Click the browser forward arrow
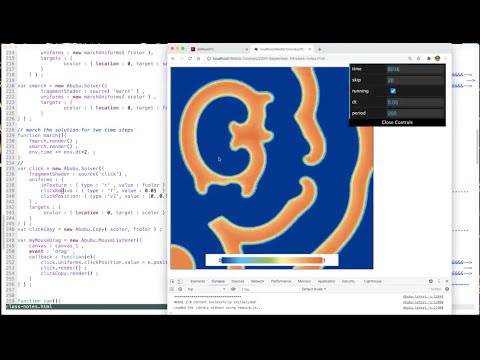 pyautogui.click(x=181, y=58)
